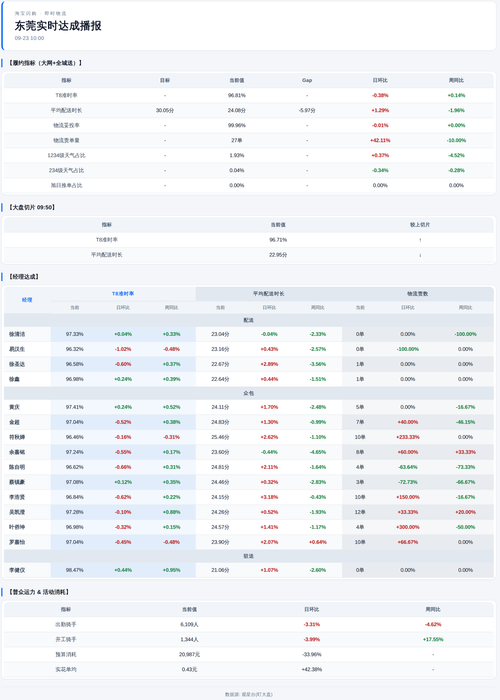Click the footer data source text 观星台

249,695
